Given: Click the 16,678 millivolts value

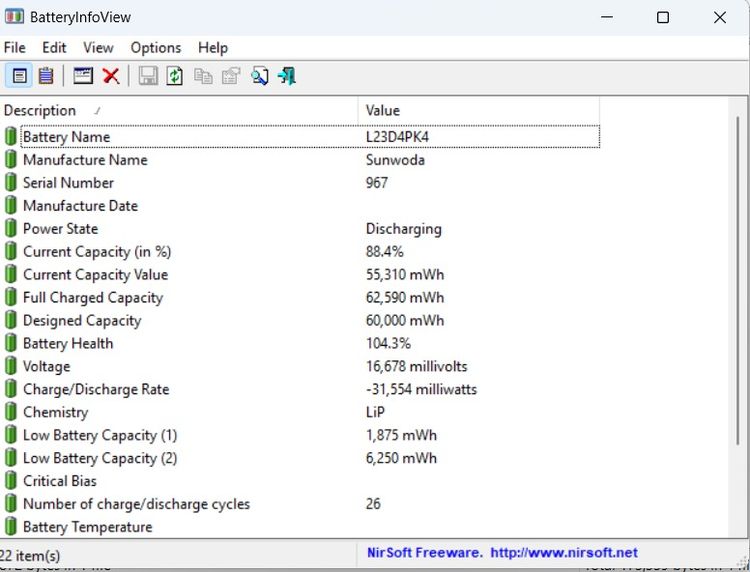Looking at the screenshot, I should tap(417, 366).
